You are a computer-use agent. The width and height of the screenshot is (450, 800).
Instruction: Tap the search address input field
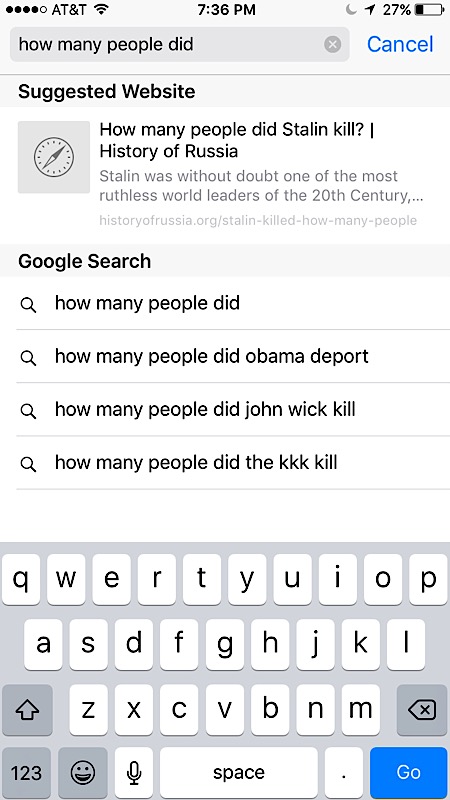[x=166, y=44]
